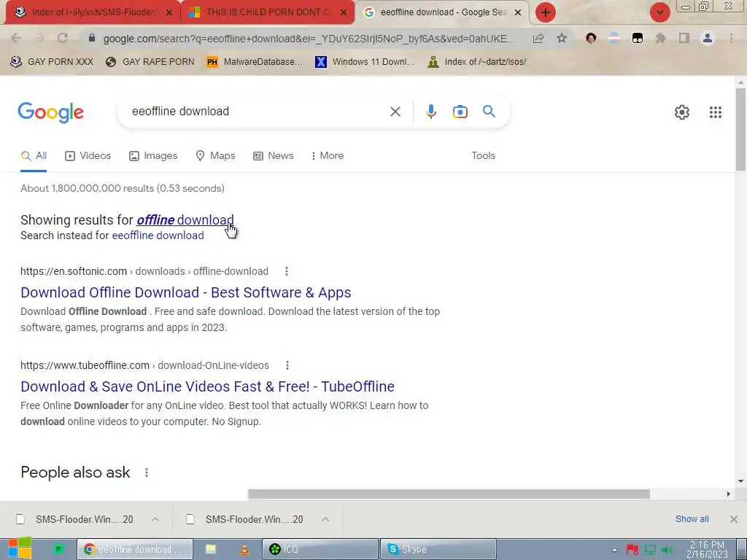Click the browser forward arrow
The image size is (747, 560).
pyautogui.click(x=39, y=39)
